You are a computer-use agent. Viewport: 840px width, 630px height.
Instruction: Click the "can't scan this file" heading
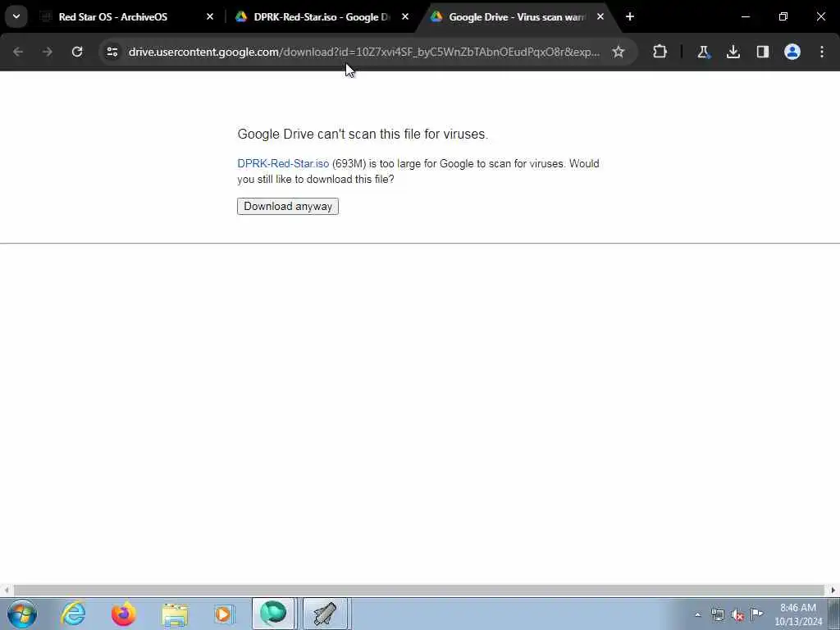[363, 134]
